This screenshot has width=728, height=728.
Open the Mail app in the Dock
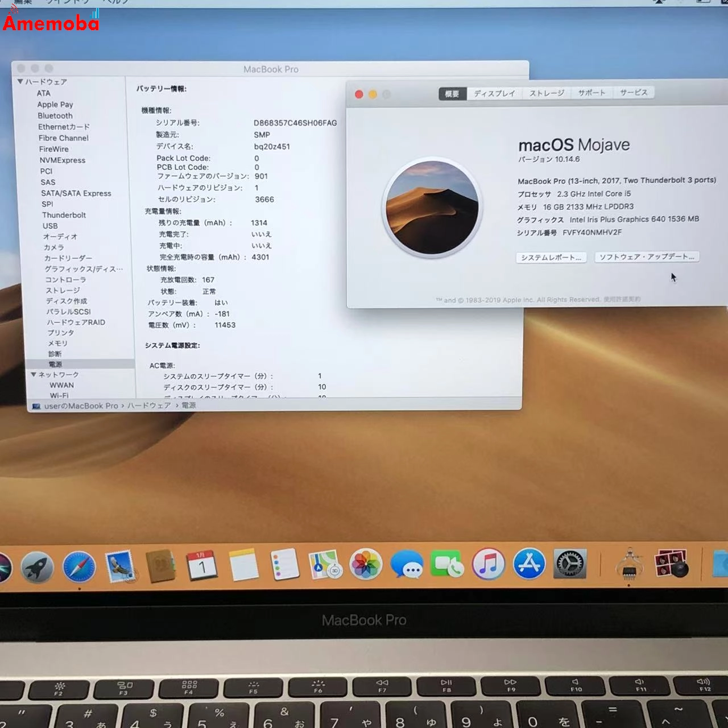[122, 566]
